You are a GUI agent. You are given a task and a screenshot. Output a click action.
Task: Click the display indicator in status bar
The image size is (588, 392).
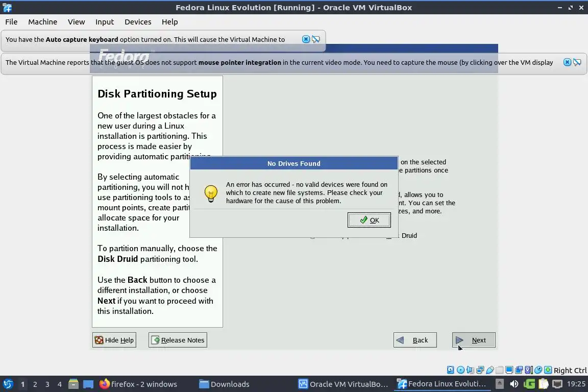tap(509, 370)
